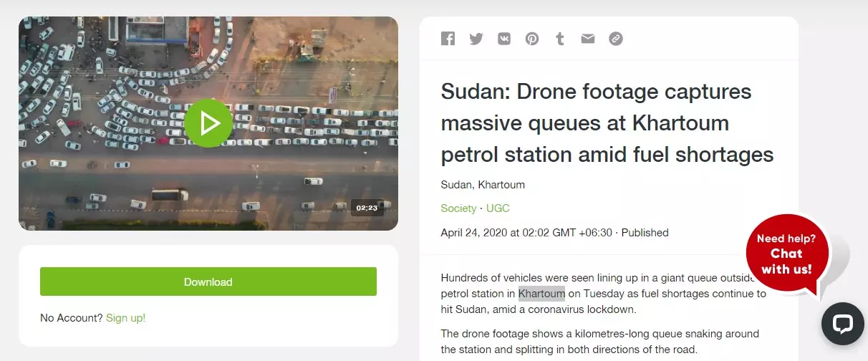The width and height of the screenshot is (868, 361).
Task: Share to Tumblr with the t icon
Action: pyautogui.click(x=560, y=39)
